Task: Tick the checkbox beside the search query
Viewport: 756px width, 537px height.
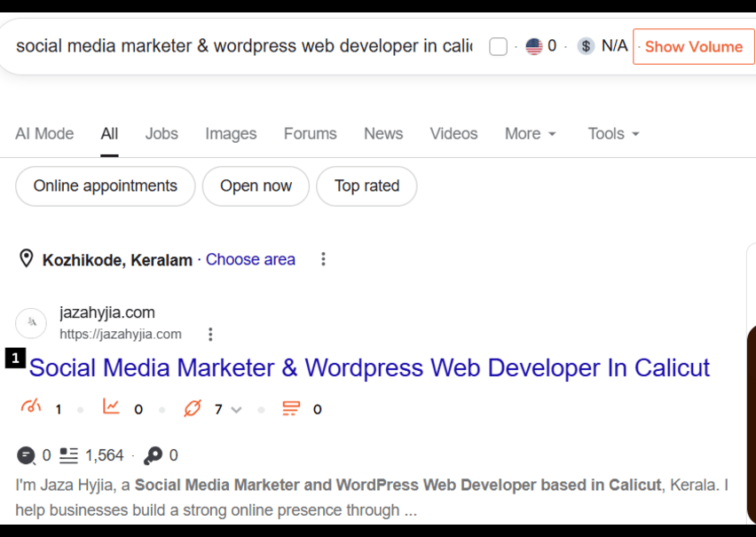Action: tap(498, 47)
